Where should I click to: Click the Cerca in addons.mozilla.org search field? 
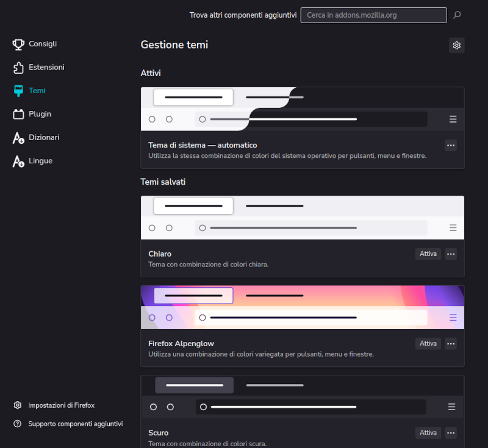pyautogui.click(x=373, y=15)
